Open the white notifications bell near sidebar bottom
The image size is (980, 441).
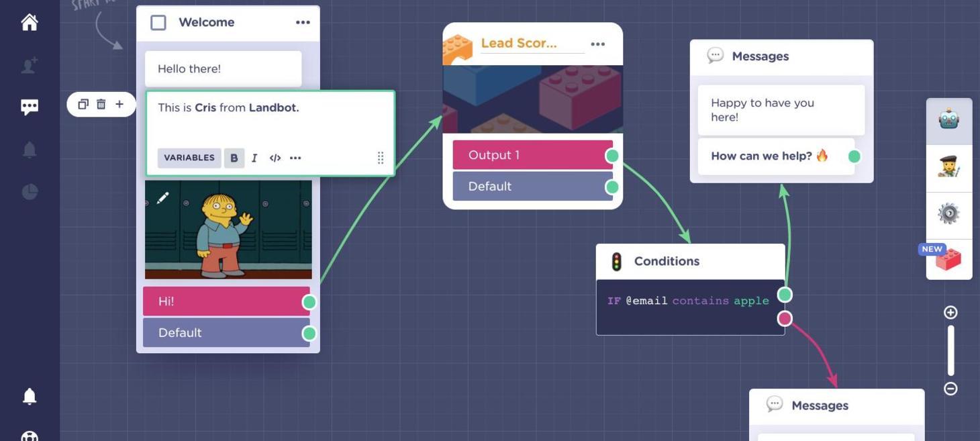[30, 396]
